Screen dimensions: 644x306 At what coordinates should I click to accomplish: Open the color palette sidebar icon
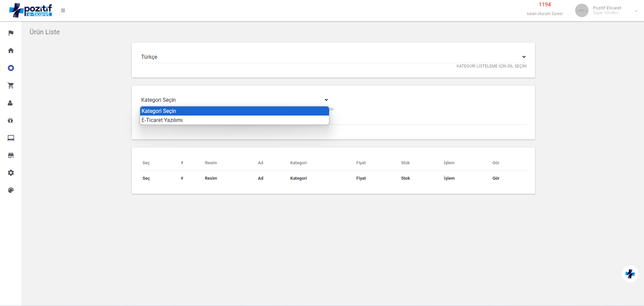(x=11, y=190)
